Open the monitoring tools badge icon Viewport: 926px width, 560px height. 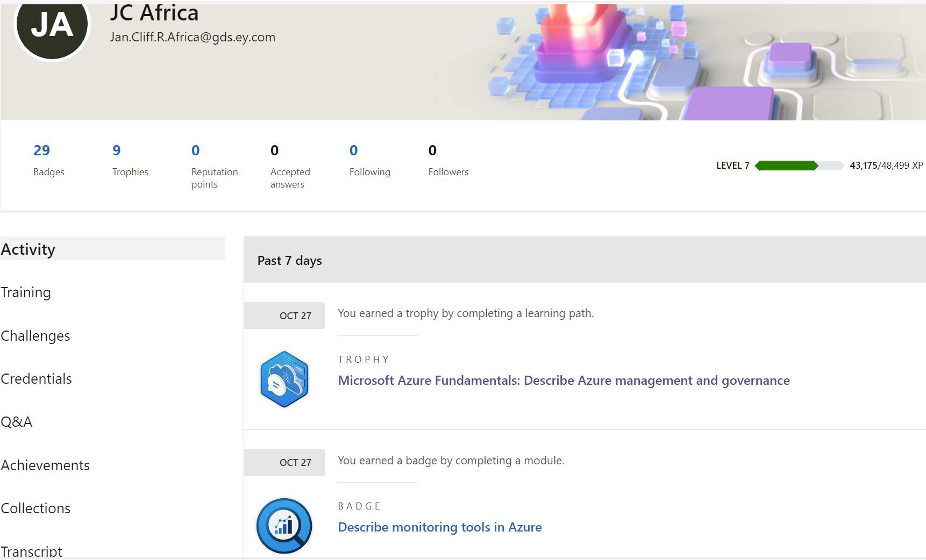point(284,526)
